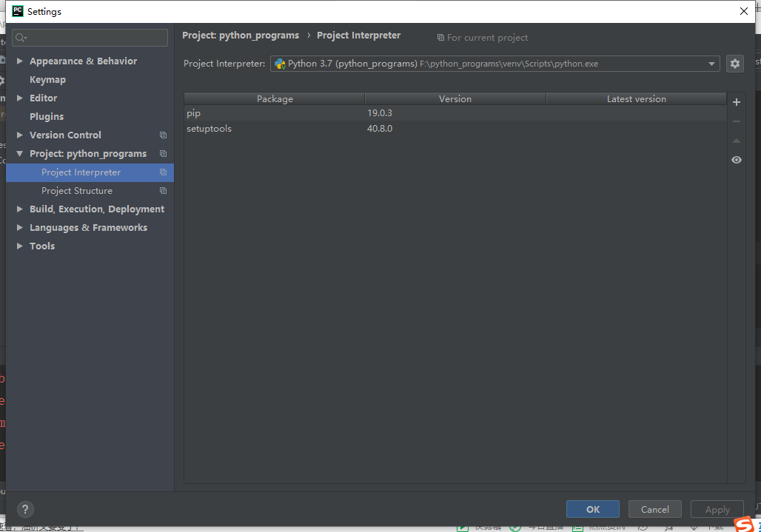This screenshot has width=761, height=532.
Task: Click the minus icon to uninstall package
Action: point(737,121)
